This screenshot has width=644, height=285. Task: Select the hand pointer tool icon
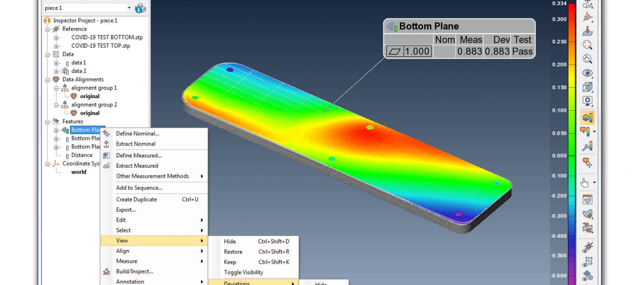click(585, 183)
